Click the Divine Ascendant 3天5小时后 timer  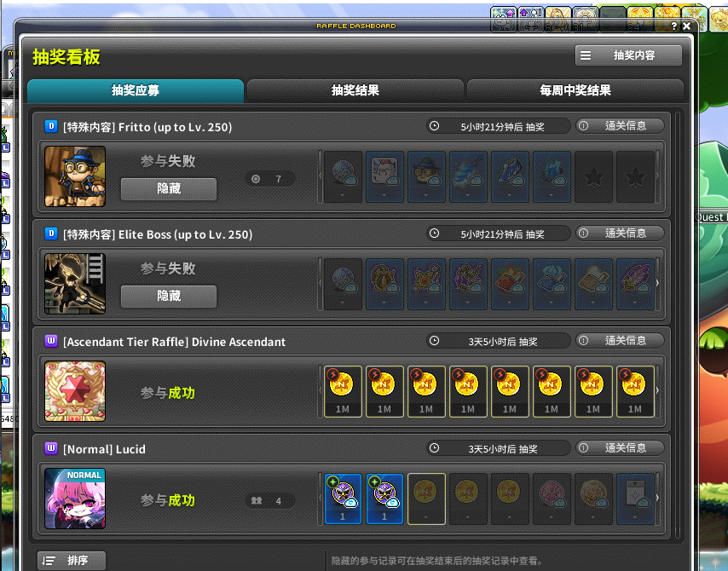[x=499, y=341]
